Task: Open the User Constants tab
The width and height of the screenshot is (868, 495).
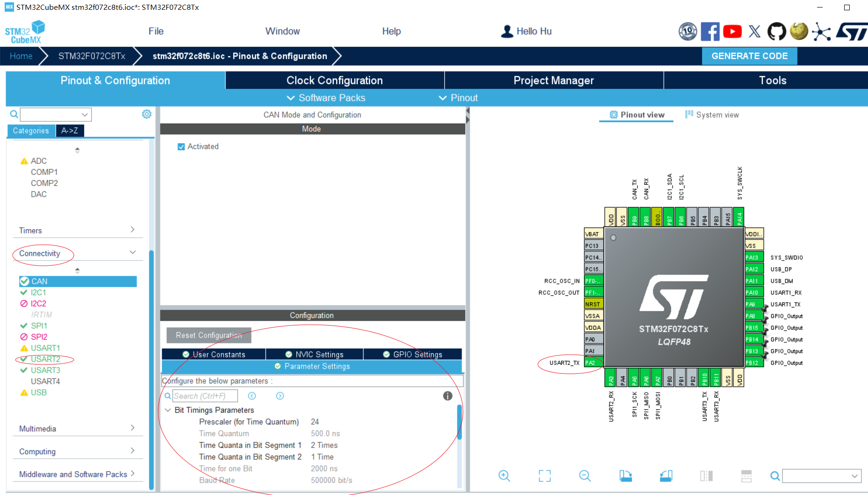Action: (x=214, y=354)
